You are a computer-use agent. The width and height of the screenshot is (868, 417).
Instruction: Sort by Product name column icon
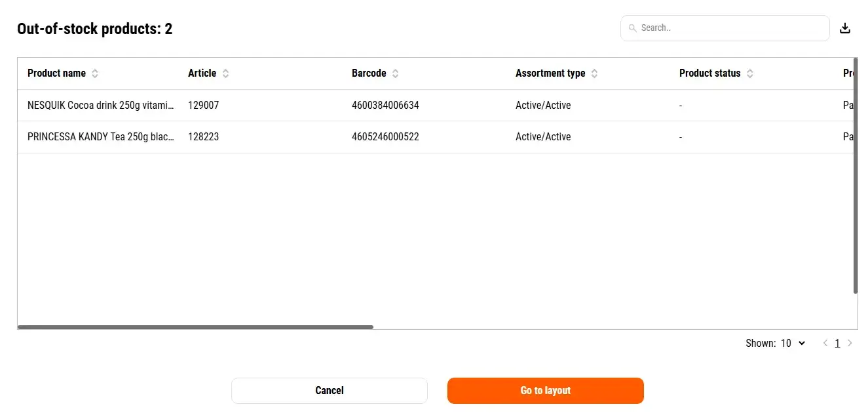pyautogui.click(x=95, y=73)
